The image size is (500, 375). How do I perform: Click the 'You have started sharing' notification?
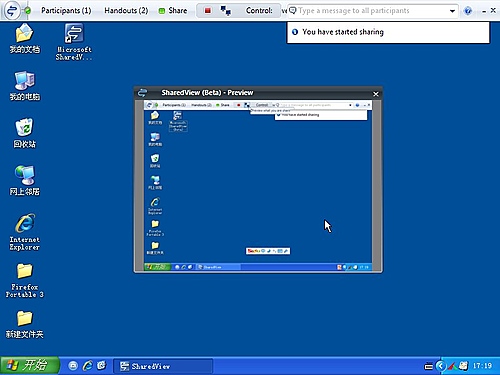click(388, 32)
